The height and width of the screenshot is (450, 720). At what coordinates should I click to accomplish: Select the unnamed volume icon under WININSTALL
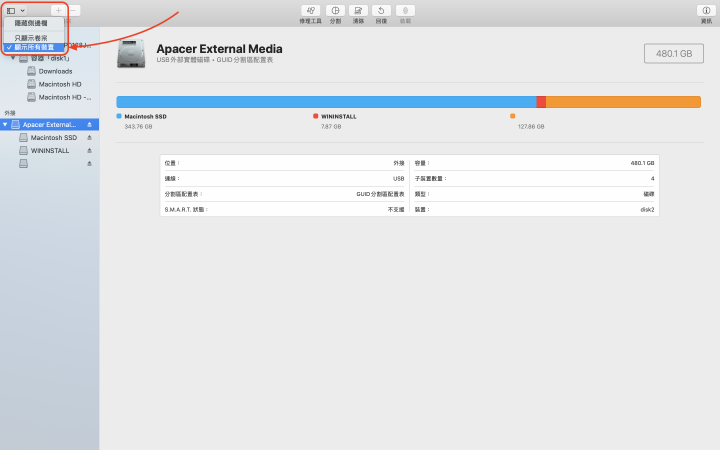point(23,163)
